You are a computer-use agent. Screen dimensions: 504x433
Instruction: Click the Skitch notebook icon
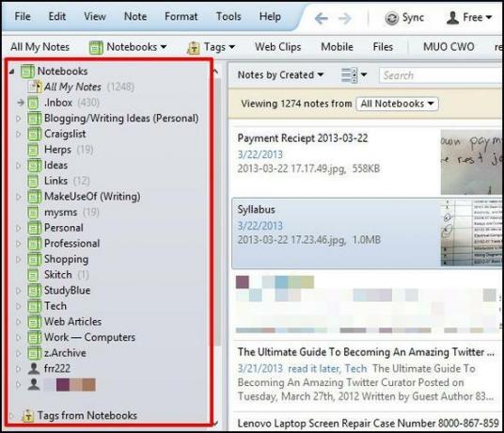tap(33, 275)
